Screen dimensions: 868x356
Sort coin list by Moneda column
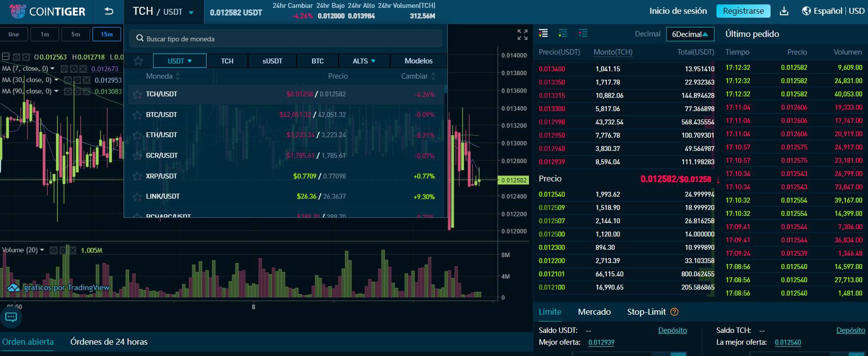[x=163, y=76]
